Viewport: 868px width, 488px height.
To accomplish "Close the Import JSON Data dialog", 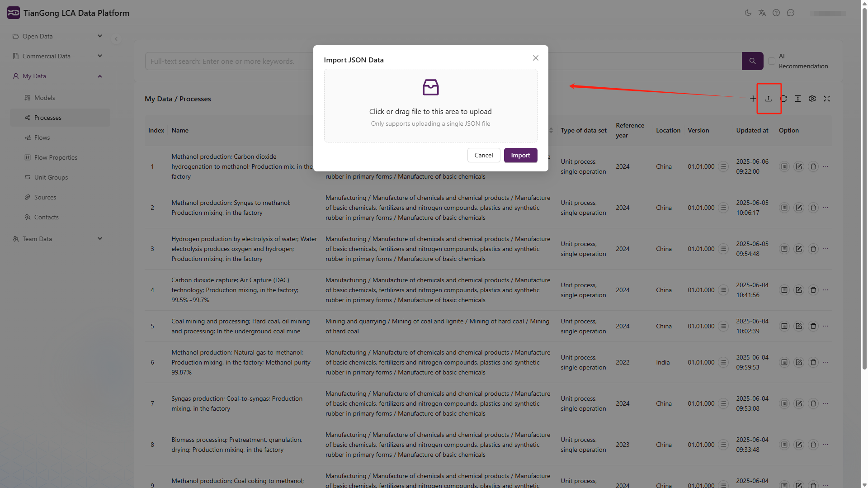I will coord(536,58).
